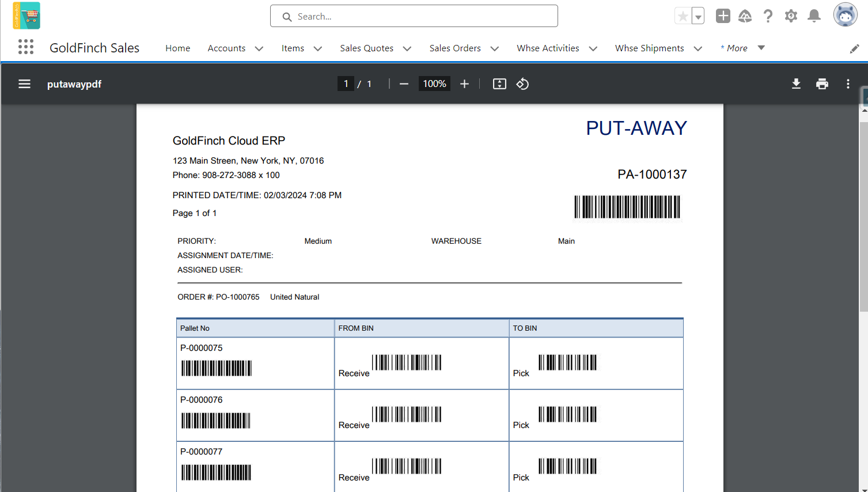The height and width of the screenshot is (492, 868).
Task: Expand the Whse Shipments tab chevron
Action: pos(698,49)
